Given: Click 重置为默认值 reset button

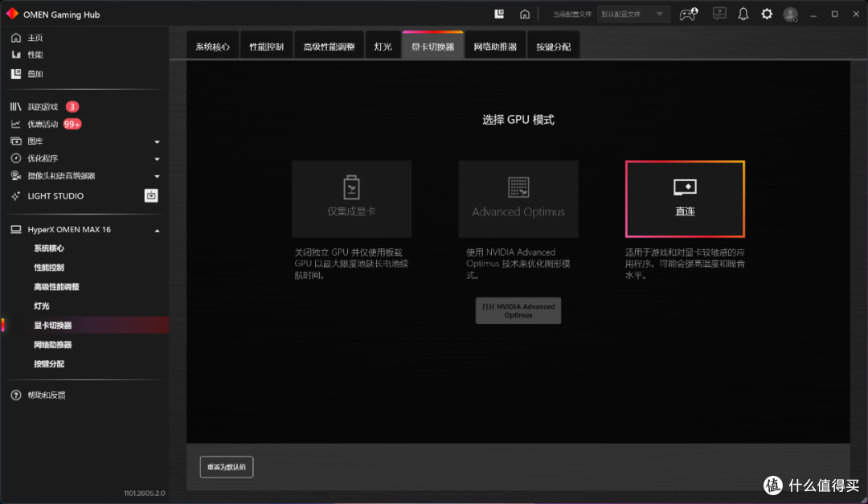Looking at the screenshot, I should [227, 467].
